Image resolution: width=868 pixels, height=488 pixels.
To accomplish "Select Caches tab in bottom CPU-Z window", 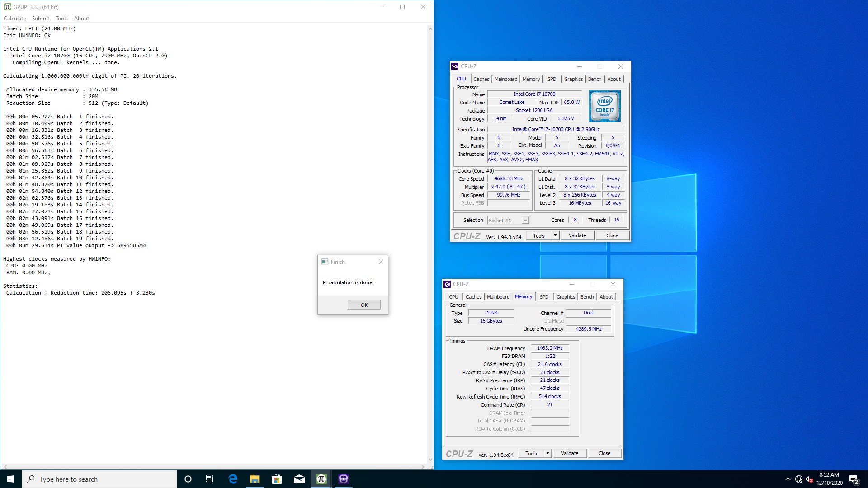I will (x=473, y=297).
